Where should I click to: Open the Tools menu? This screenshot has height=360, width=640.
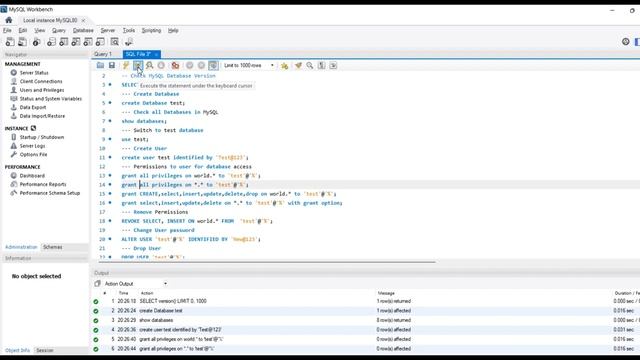pos(129,31)
